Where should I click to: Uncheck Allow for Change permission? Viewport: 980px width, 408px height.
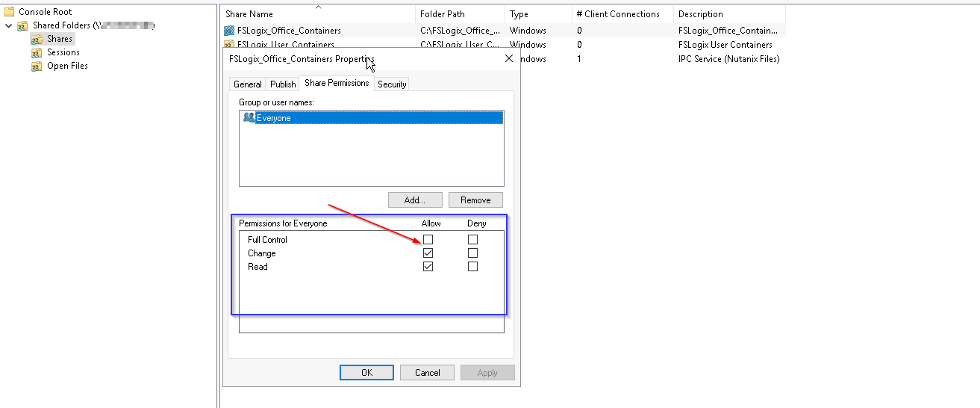point(428,253)
